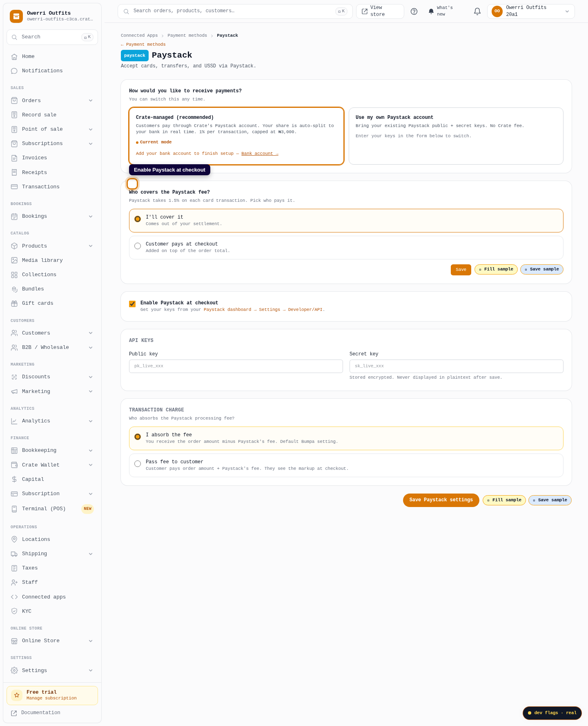Click the Connected apps code icon
Image resolution: width=588 pixels, height=726 pixels.
pyautogui.click(x=14, y=597)
